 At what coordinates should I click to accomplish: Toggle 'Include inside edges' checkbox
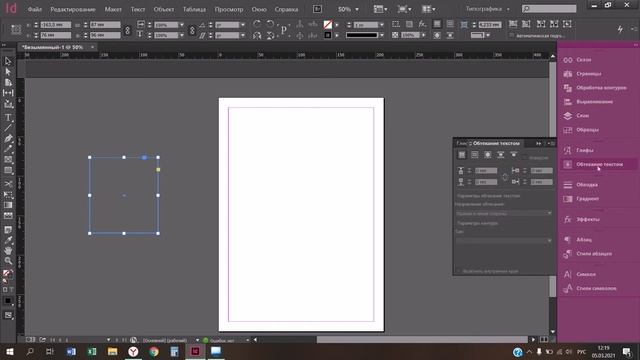click(458, 271)
